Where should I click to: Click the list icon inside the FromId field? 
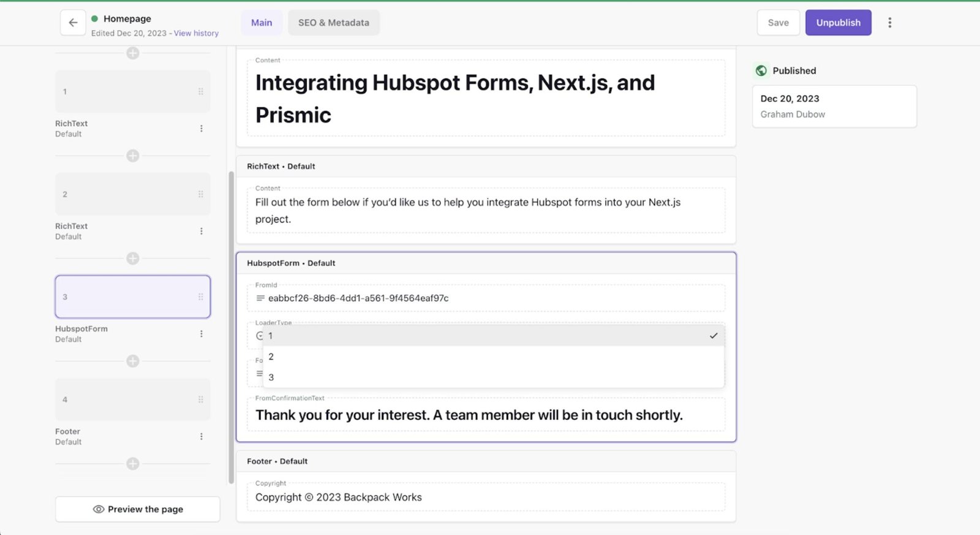259,298
